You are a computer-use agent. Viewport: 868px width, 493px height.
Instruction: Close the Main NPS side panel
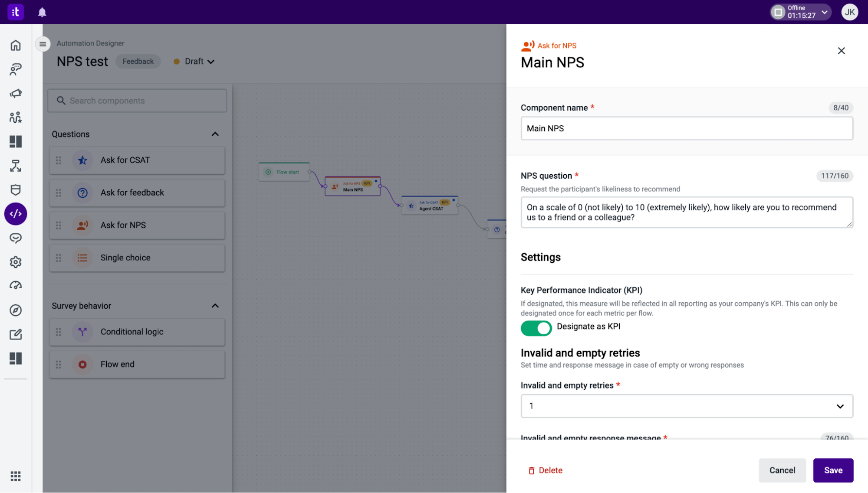841,51
